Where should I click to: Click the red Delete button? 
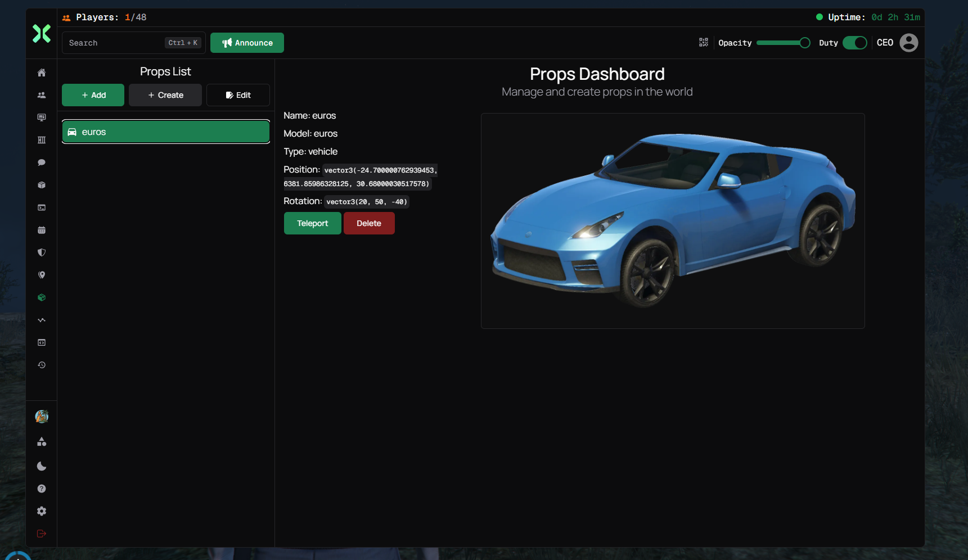pyautogui.click(x=369, y=223)
